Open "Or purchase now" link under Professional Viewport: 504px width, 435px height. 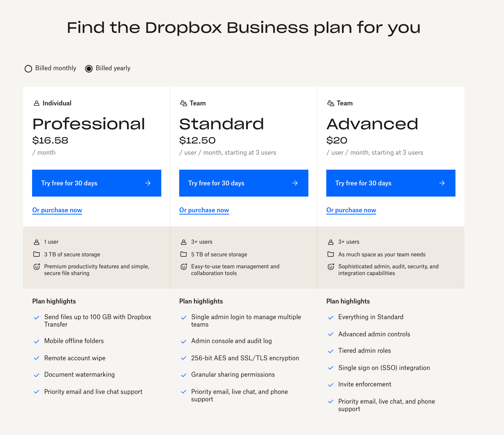coord(57,210)
